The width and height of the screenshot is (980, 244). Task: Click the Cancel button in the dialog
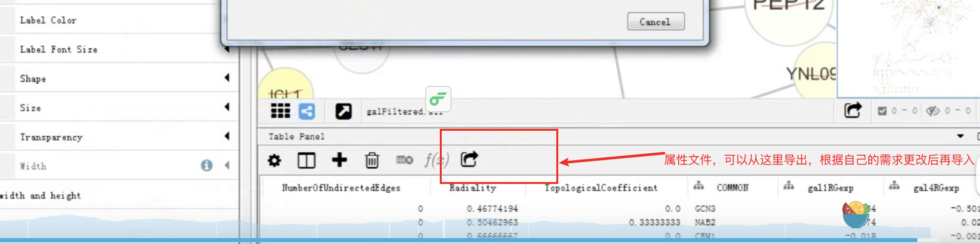tap(656, 21)
